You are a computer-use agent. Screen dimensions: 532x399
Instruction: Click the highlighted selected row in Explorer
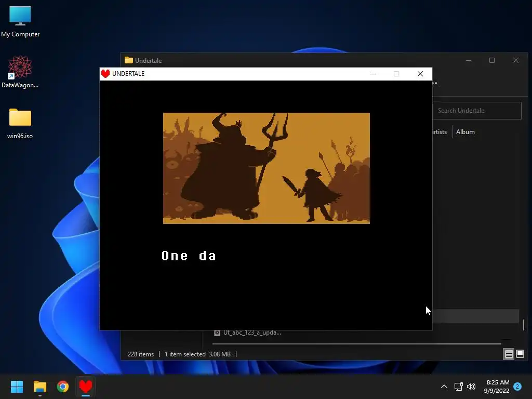[476, 316]
